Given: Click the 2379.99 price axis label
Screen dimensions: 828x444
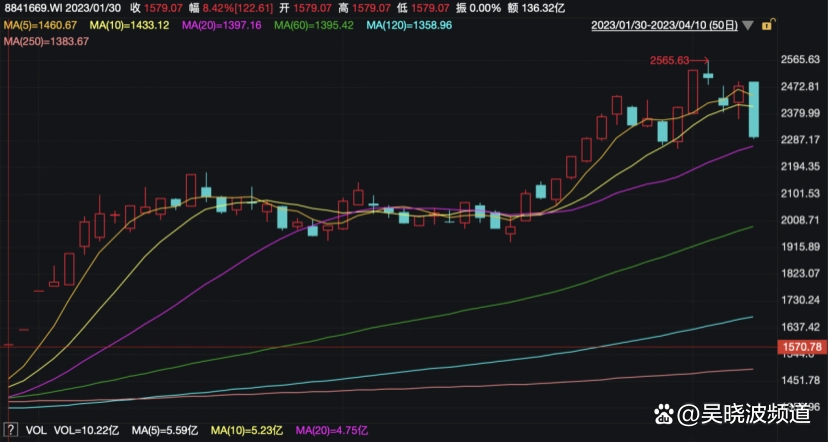Looking at the screenshot, I should tap(800, 113).
